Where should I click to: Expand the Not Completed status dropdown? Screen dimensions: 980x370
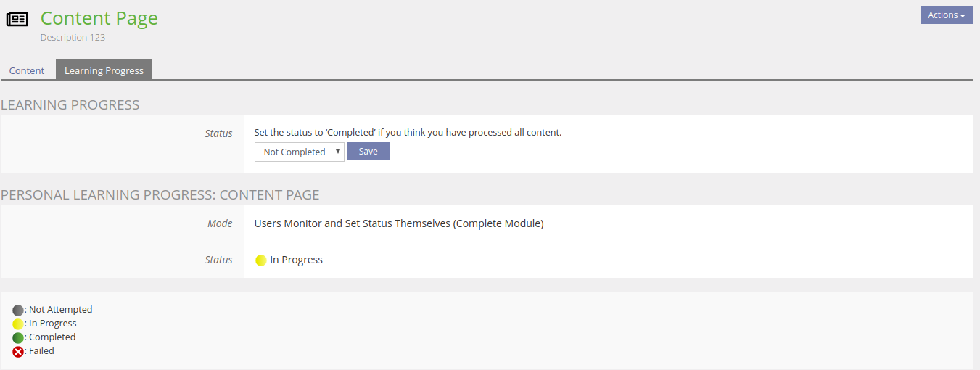[x=299, y=152]
